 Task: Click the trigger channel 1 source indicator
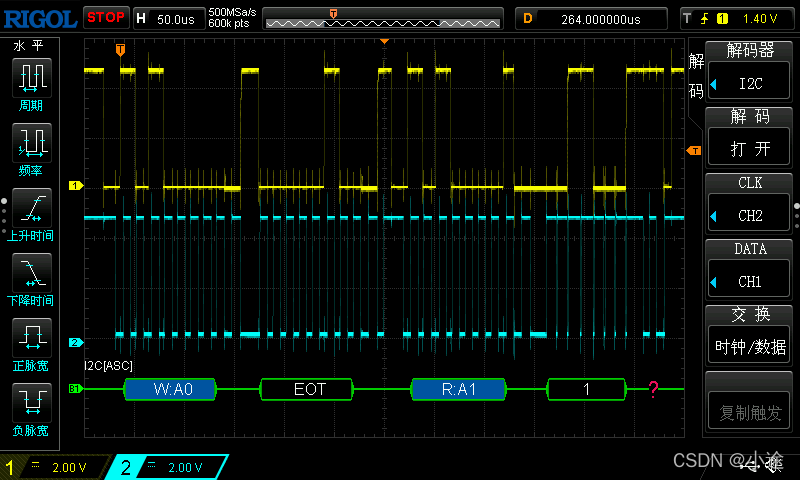[x=722, y=19]
